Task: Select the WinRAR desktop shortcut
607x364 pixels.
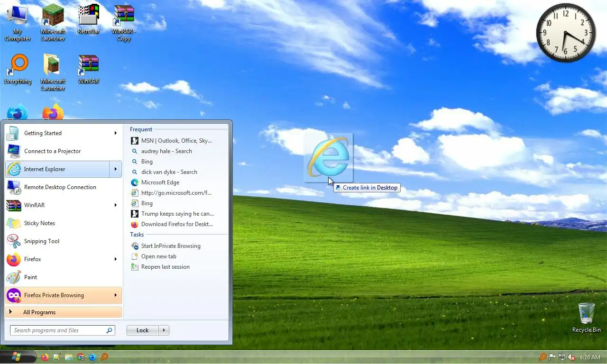Action: [88, 69]
